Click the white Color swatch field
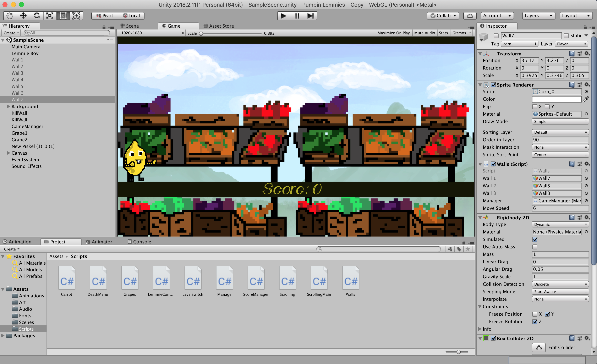Image resolution: width=597 pixels, height=364 pixels. (556, 99)
